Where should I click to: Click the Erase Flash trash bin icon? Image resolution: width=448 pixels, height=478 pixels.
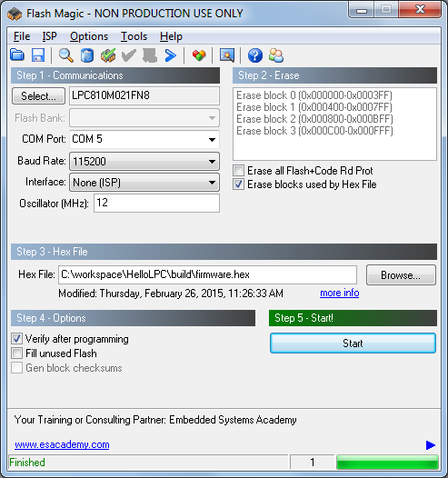click(x=87, y=55)
